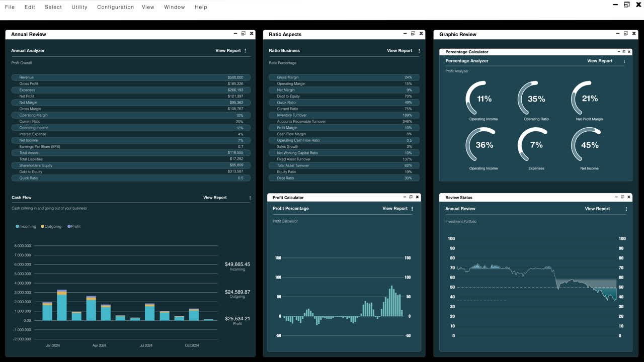Toggle the Profit legend series
The width and height of the screenshot is (644, 362).
(73, 227)
